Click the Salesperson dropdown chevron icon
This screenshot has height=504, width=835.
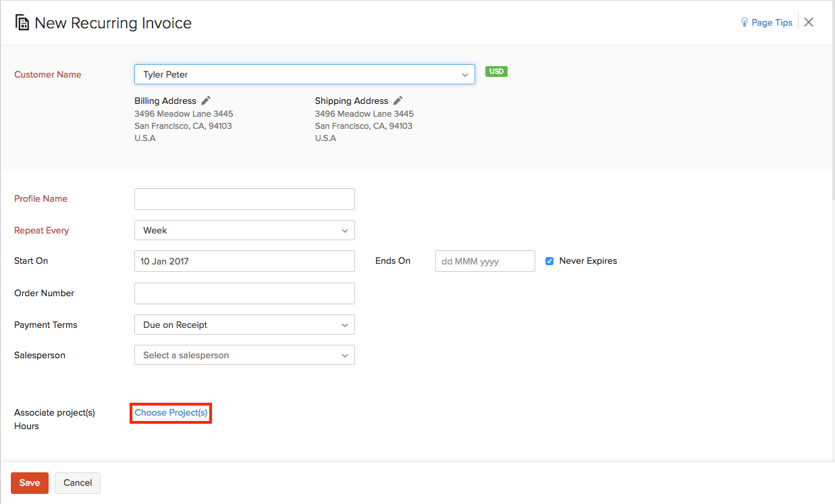point(346,355)
